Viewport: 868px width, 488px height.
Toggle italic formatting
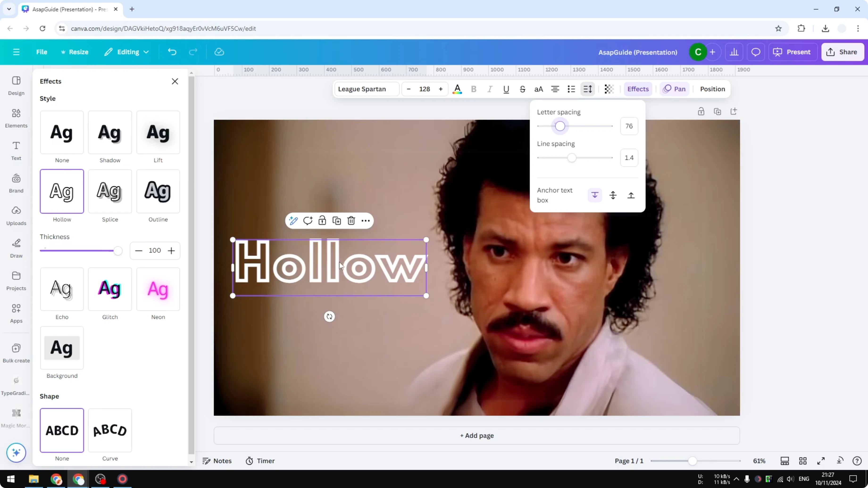point(490,89)
